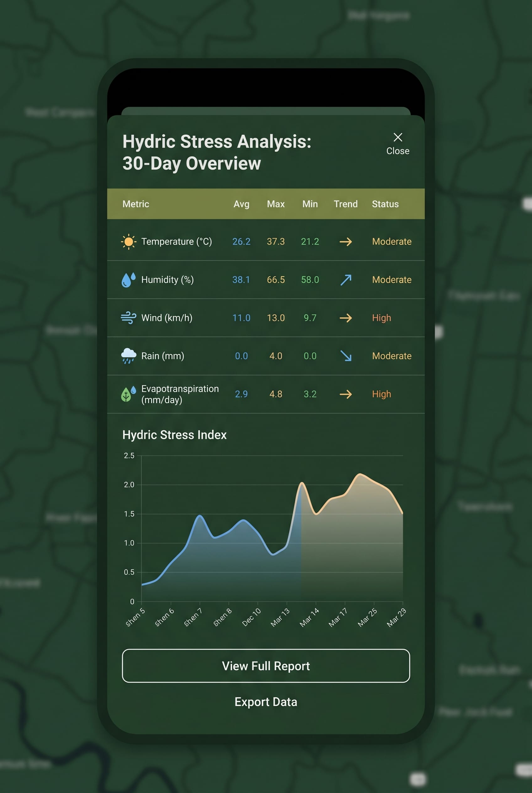Click the leaf Evapotranspiration icon
Image resolution: width=532 pixels, height=793 pixels.
(128, 394)
